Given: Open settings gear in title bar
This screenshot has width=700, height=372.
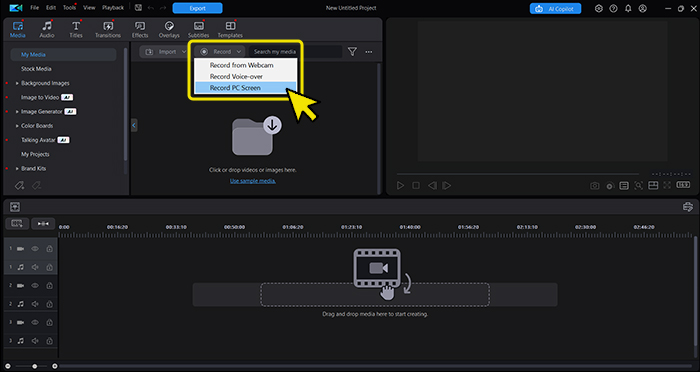Looking at the screenshot, I should pyautogui.click(x=599, y=8).
